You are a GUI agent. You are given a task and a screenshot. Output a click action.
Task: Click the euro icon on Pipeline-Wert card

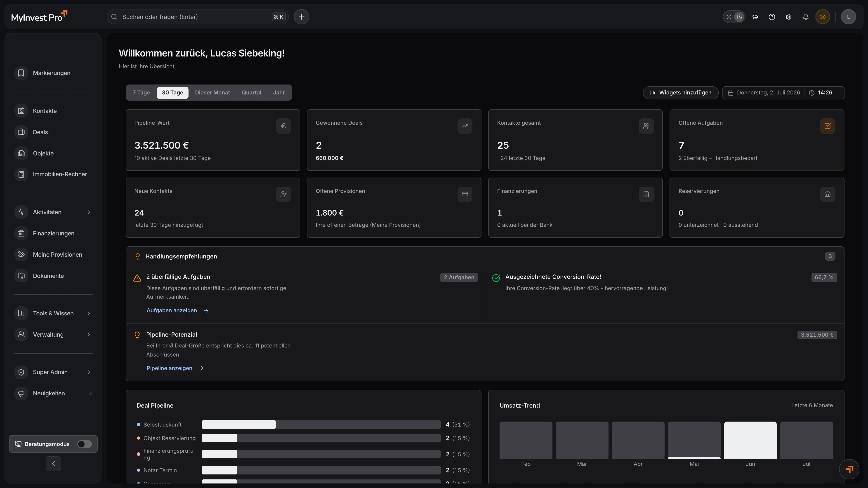click(x=283, y=126)
